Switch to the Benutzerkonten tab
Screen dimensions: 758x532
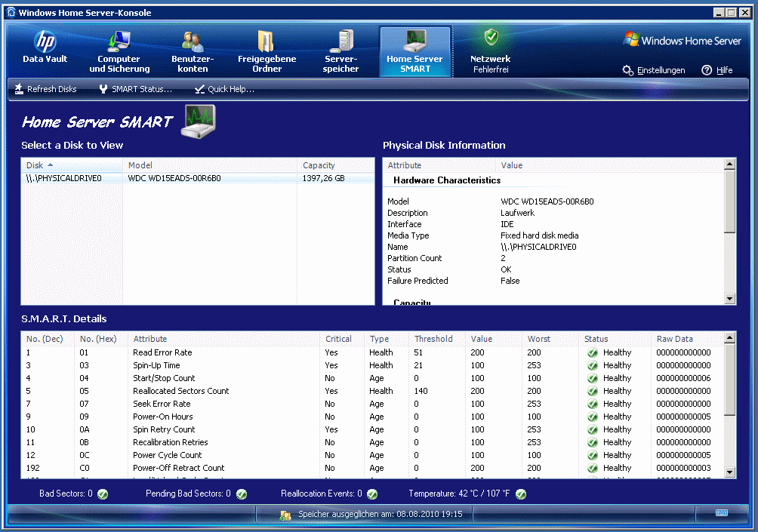(193, 51)
